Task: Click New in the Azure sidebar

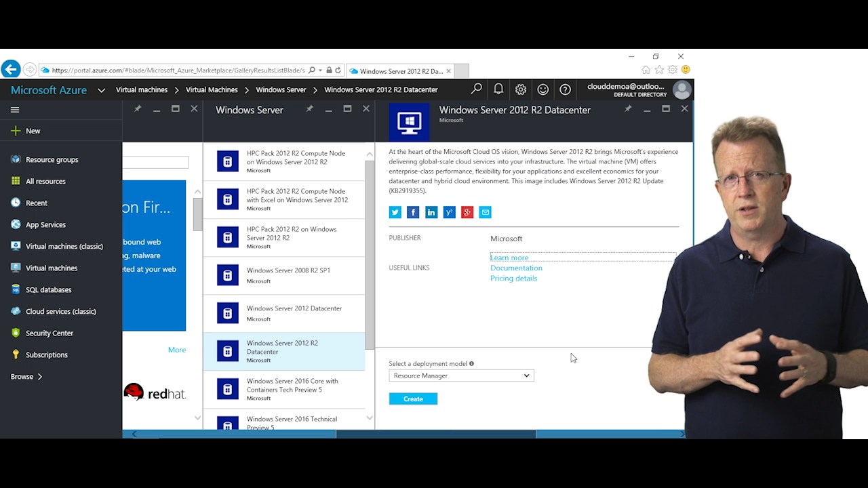Action: pyautogui.click(x=26, y=131)
